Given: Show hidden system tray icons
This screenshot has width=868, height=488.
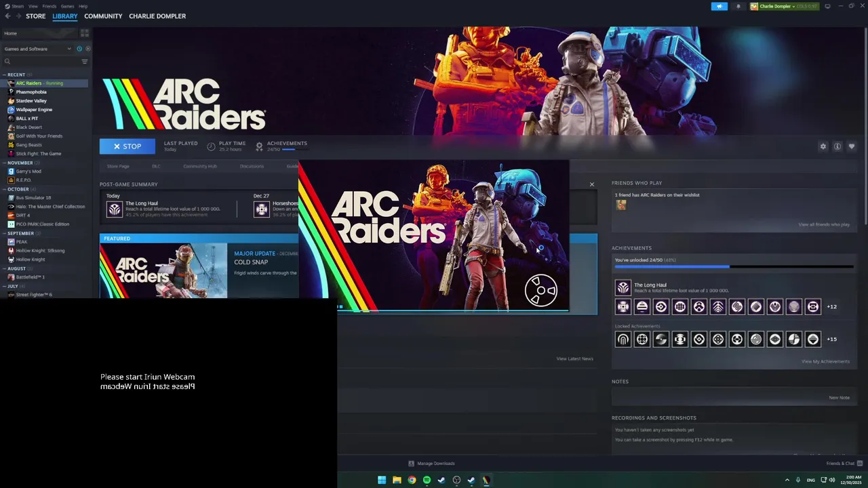Looking at the screenshot, I should [x=787, y=480].
